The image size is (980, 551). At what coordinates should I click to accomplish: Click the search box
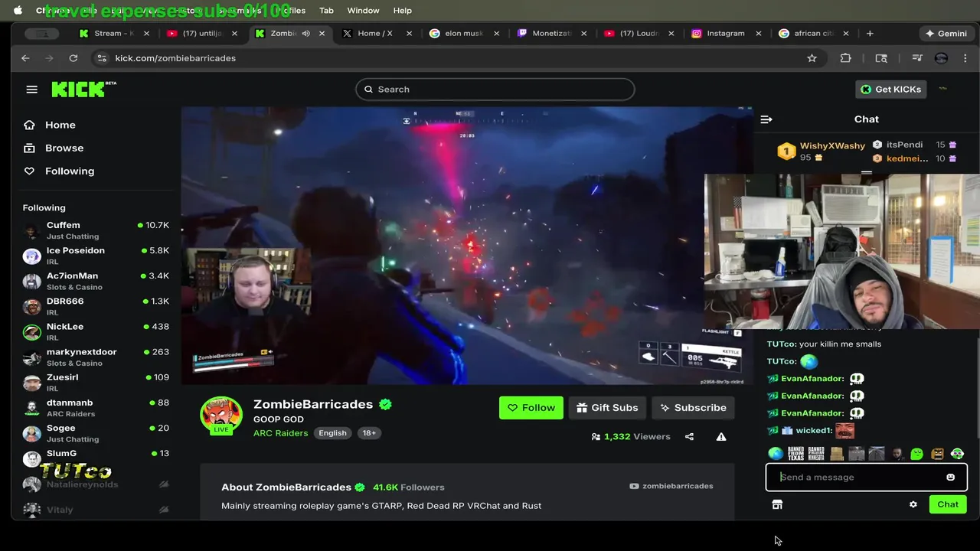pos(495,90)
